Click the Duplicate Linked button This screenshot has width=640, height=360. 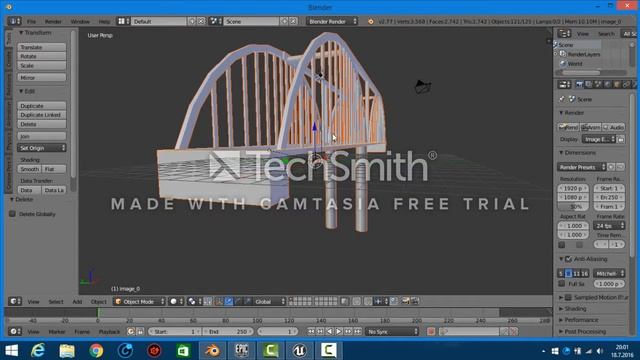tap(42, 115)
